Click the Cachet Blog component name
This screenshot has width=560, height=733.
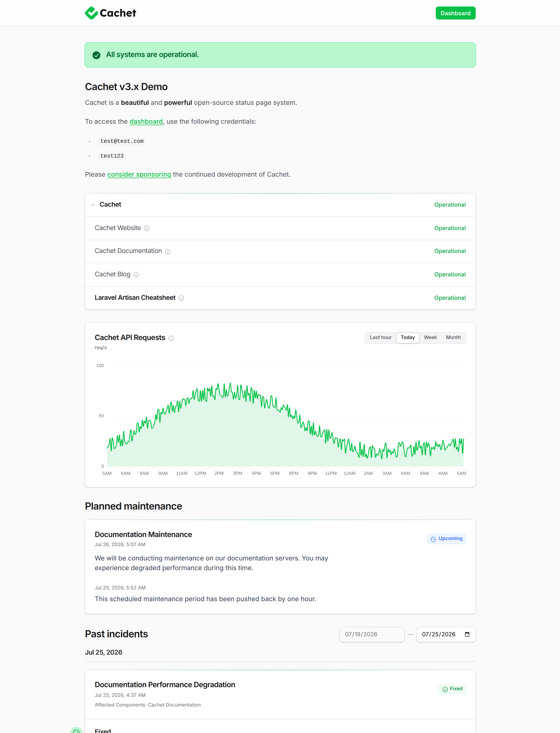(112, 274)
